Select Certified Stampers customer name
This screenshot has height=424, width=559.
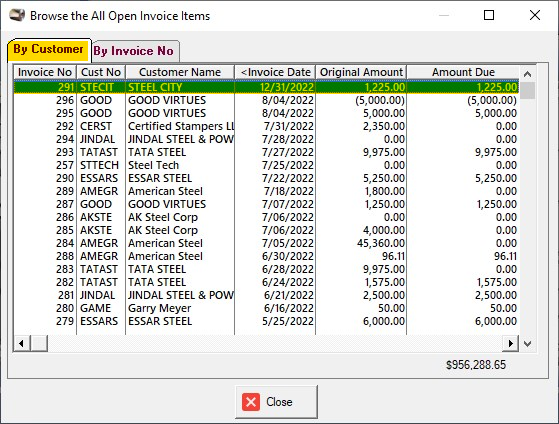point(181,126)
